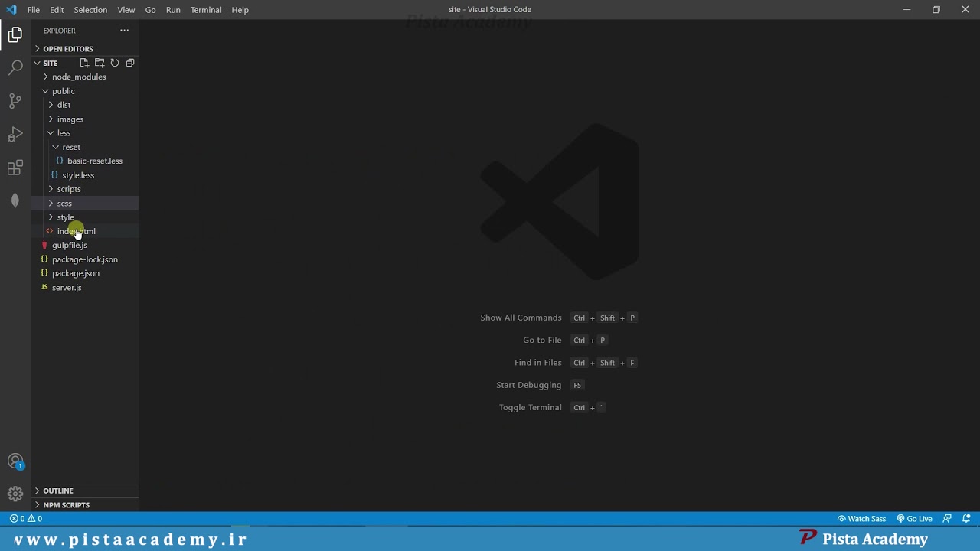Collapse the less folder
Image resolution: width=980 pixels, height=551 pixels.
(x=85, y=133)
